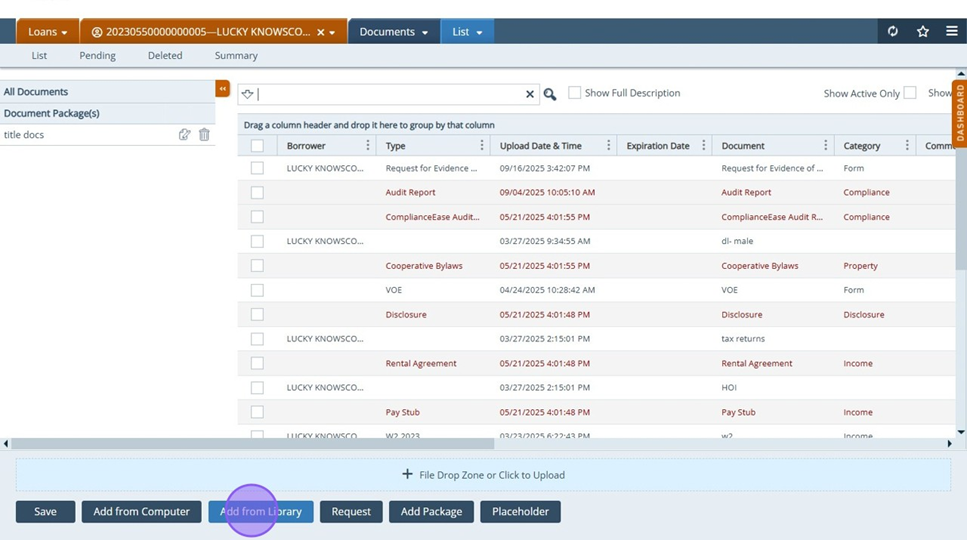Edit the title docs package
Image resolution: width=967 pixels, height=540 pixels.
(184, 135)
